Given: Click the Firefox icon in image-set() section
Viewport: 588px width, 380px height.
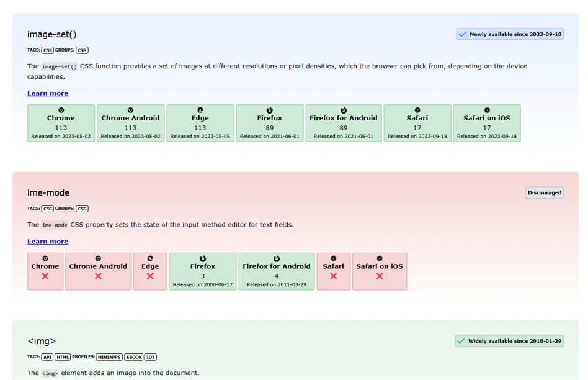Looking at the screenshot, I should coord(270,110).
